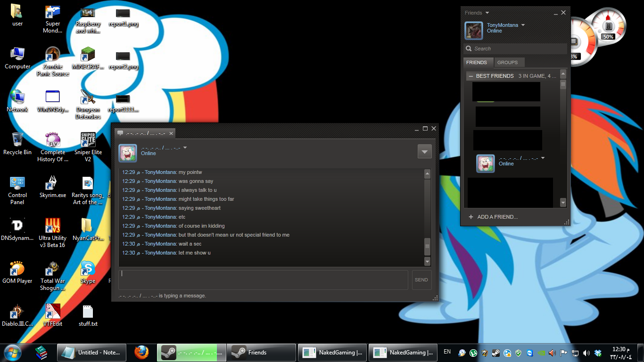Launch Total War Shogun shortcut
Image resolution: width=644 pixels, height=362 pixels.
tap(53, 276)
